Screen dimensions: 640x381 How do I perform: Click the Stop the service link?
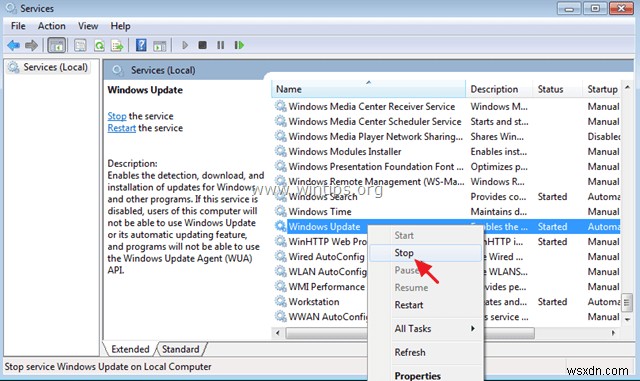(x=117, y=116)
